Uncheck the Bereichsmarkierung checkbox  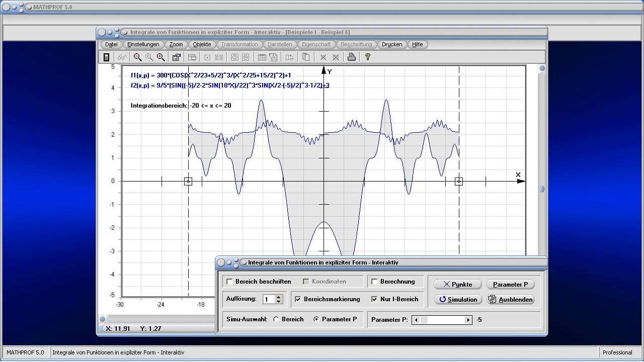(298, 299)
